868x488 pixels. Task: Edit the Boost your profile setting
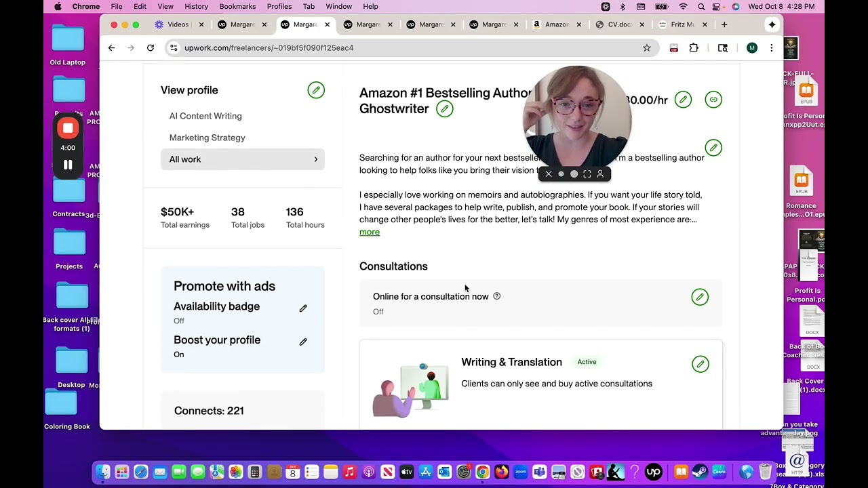[303, 342]
